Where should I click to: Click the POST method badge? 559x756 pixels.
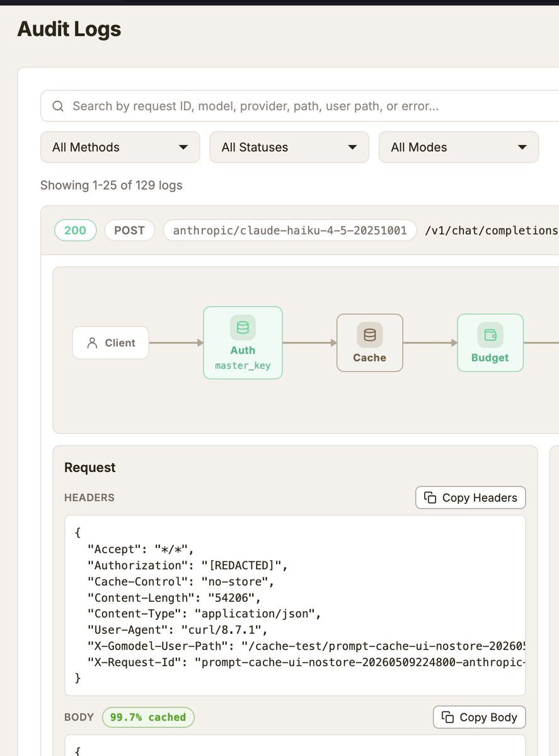[130, 230]
